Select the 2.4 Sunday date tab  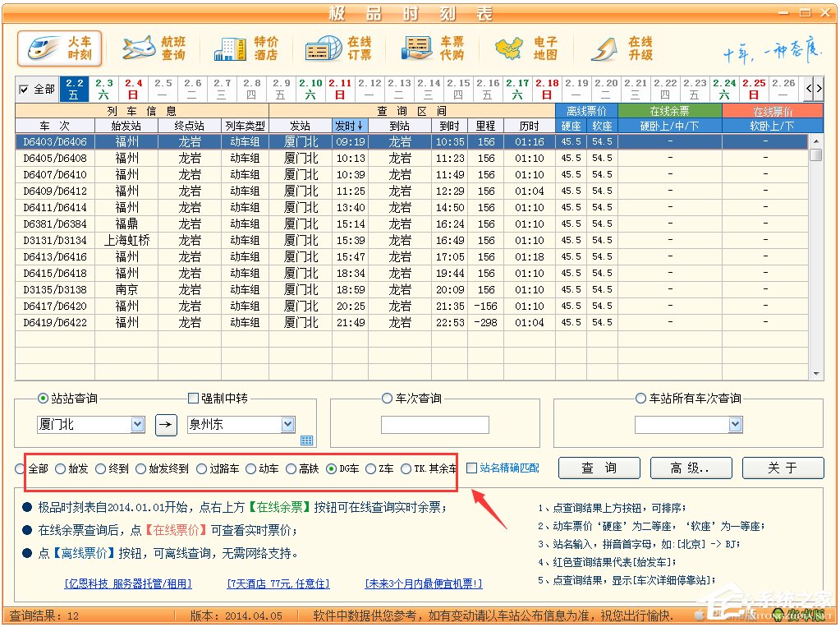[x=133, y=89]
